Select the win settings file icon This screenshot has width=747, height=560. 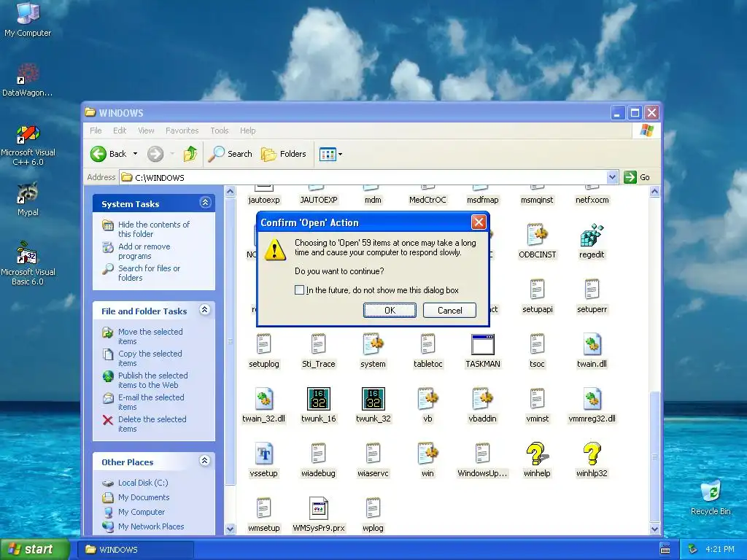pos(427,454)
